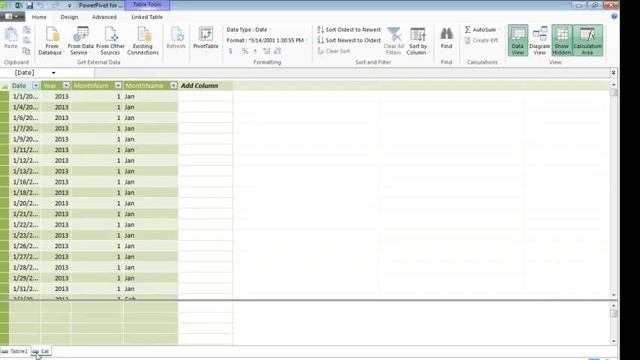Screen dimensions: 640x360
Task: Expand the [Date] name box dropdown
Action: pyautogui.click(x=53, y=73)
